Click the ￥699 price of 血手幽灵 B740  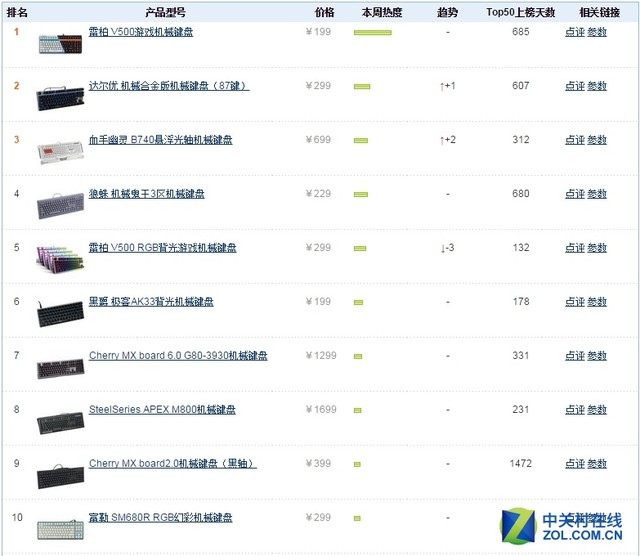318,140
